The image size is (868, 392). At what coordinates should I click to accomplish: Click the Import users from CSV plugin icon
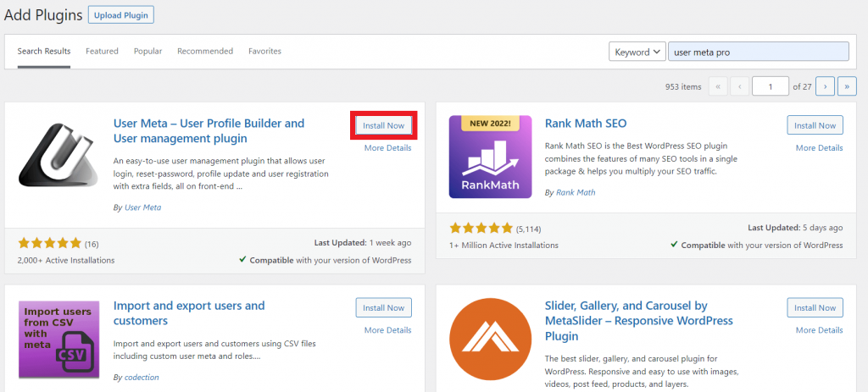(58, 340)
